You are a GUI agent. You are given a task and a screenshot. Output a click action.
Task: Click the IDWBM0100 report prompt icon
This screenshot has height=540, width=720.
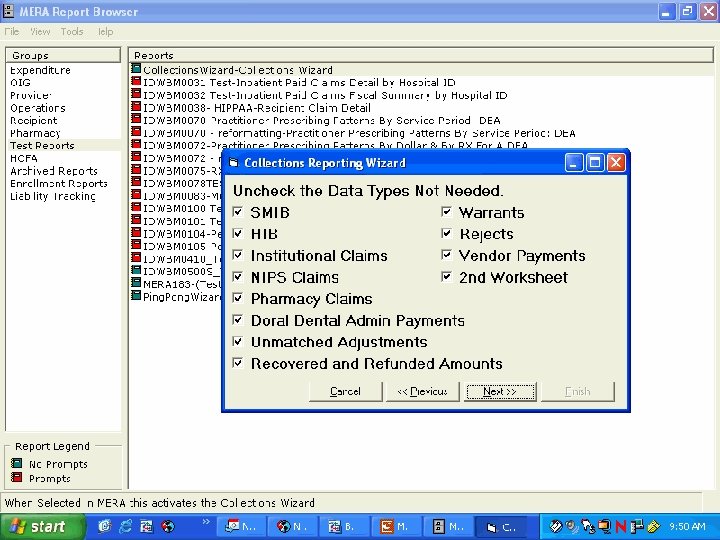(x=136, y=207)
